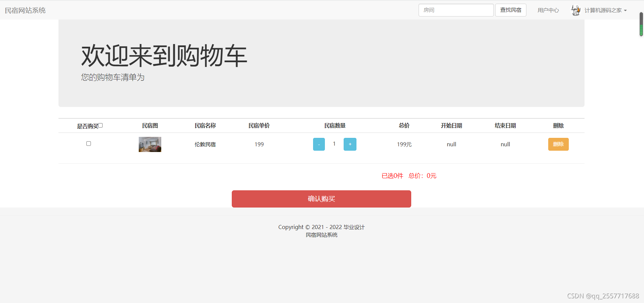
Task: Click the 结束日期 column header
Action: (505, 125)
